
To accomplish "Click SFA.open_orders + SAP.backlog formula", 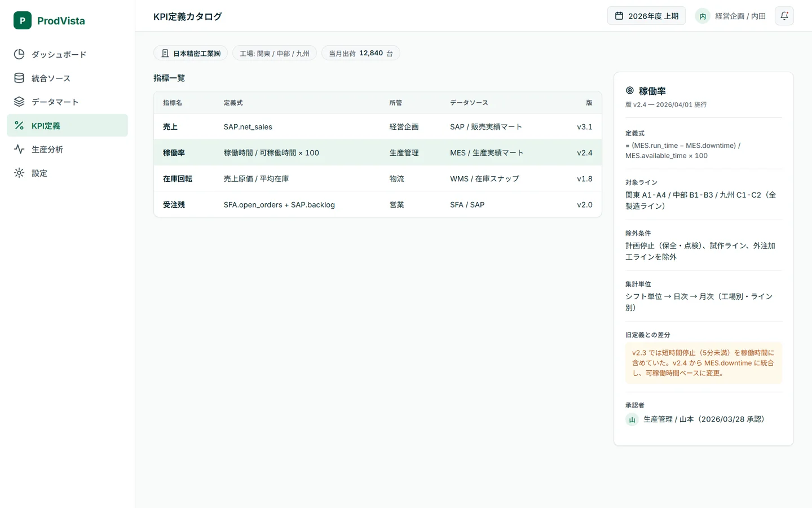I will click(279, 205).
